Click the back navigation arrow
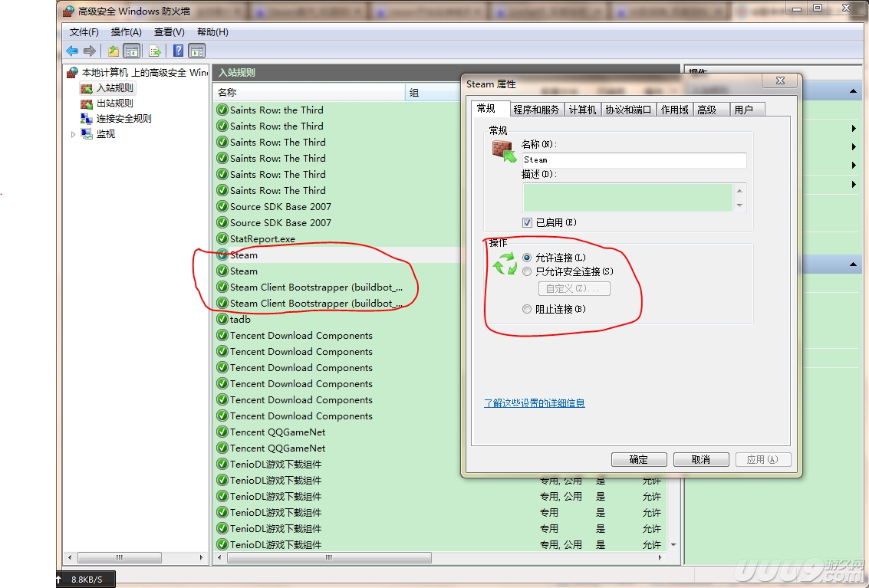Viewport: 869px width, 588px height. click(x=71, y=51)
